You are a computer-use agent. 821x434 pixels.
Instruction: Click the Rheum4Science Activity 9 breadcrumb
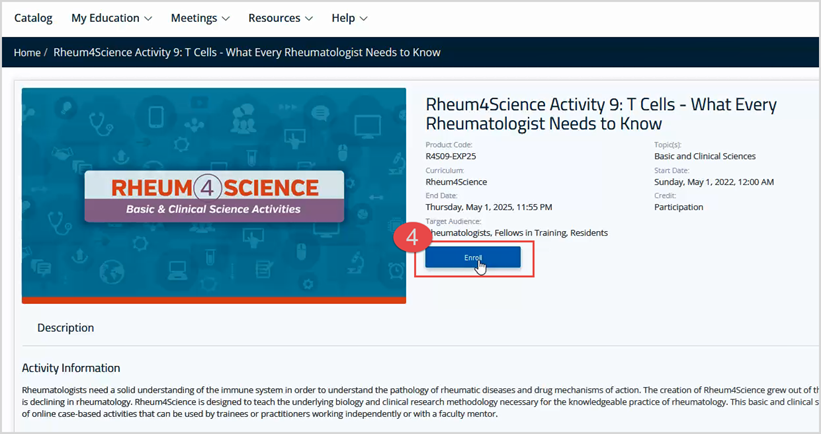coord(247,52)
